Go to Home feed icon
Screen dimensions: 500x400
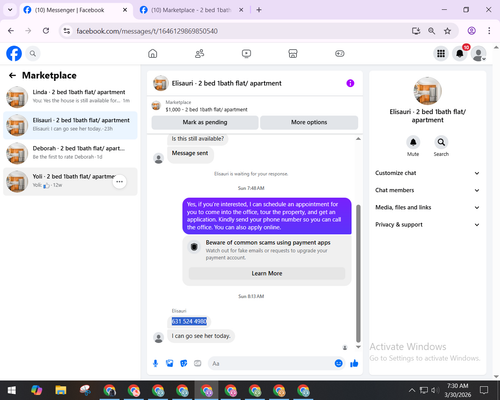(153, 53)
